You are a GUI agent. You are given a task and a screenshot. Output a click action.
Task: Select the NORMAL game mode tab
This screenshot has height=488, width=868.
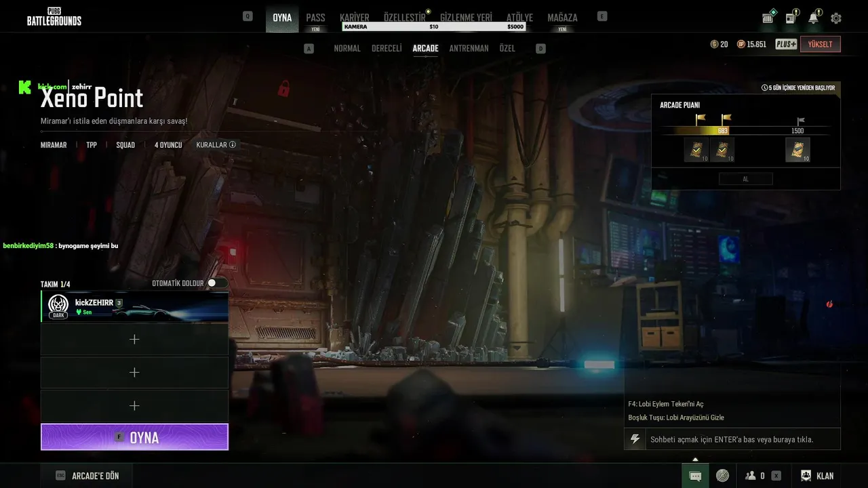347,48
